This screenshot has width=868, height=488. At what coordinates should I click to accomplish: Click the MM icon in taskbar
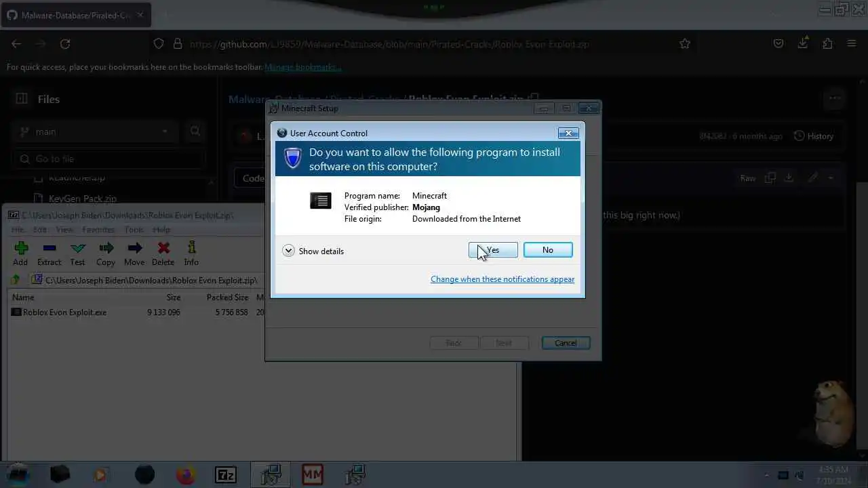(313, 475)
